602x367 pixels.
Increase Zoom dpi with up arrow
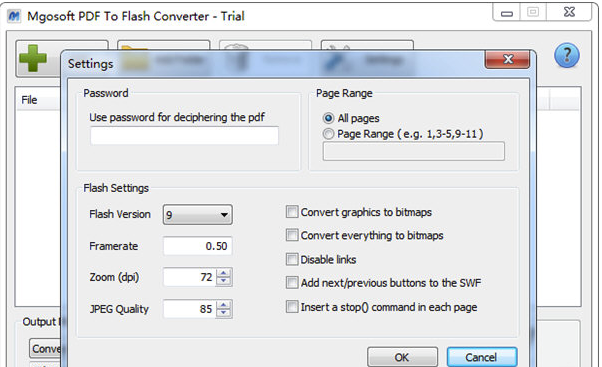click(x=223, y=273)
